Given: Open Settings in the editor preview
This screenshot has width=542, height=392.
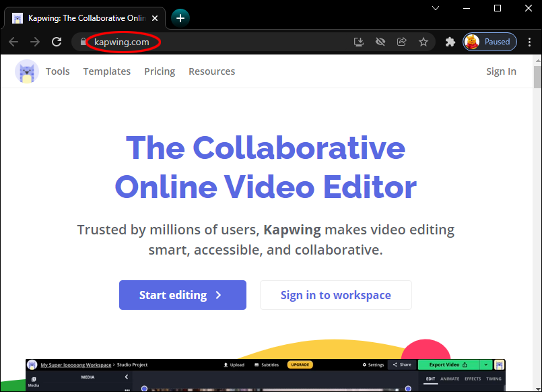Looking at the screenshot, I should point(373,364).
